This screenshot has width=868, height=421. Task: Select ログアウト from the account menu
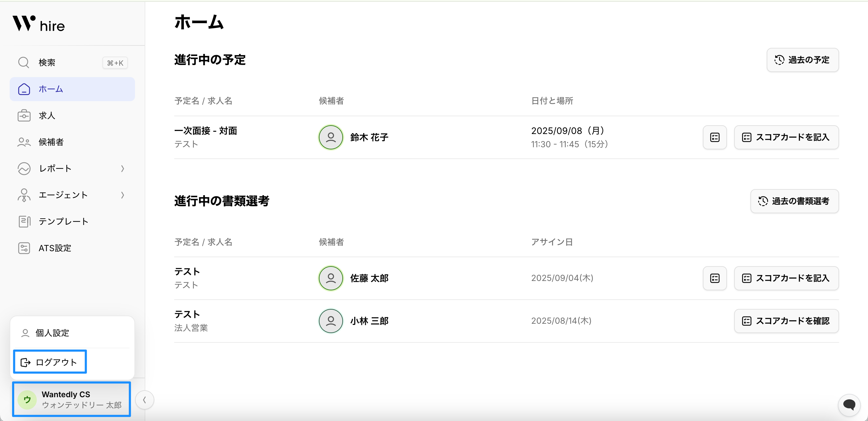[x=50, y=362]
